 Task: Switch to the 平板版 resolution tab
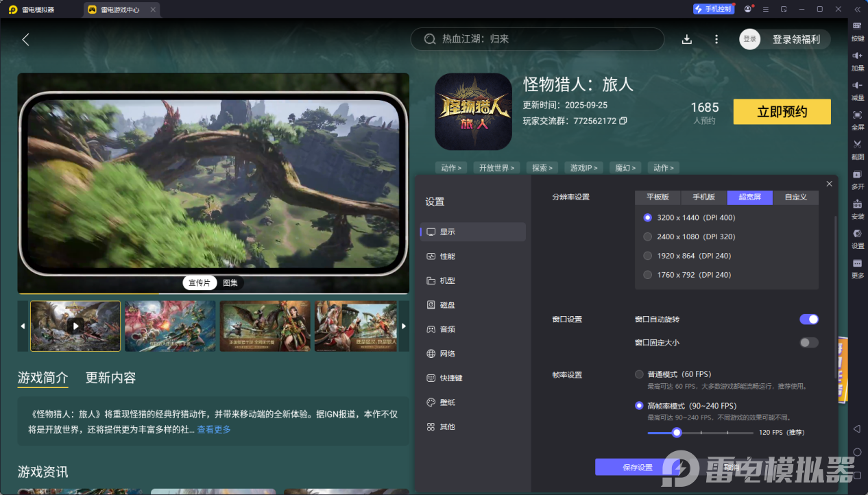click(x=657, y=197)
